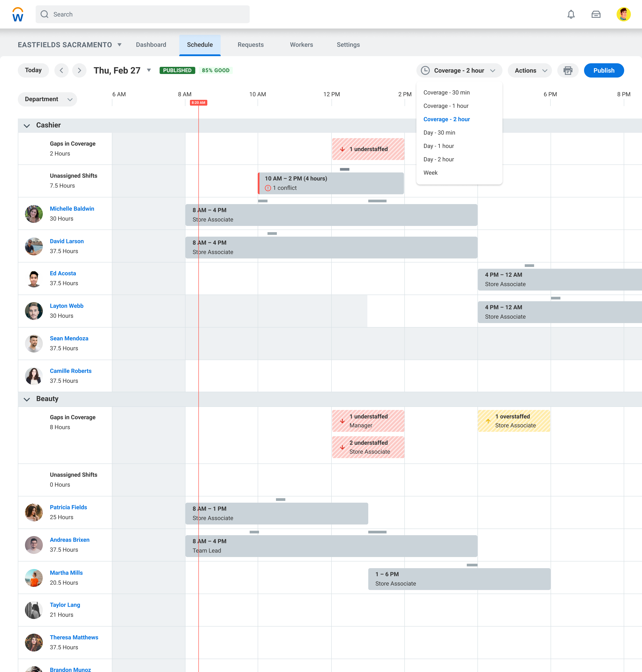
Task: Collapse the Beauty section
Action: pyautogui.click(x=27, y=399)
